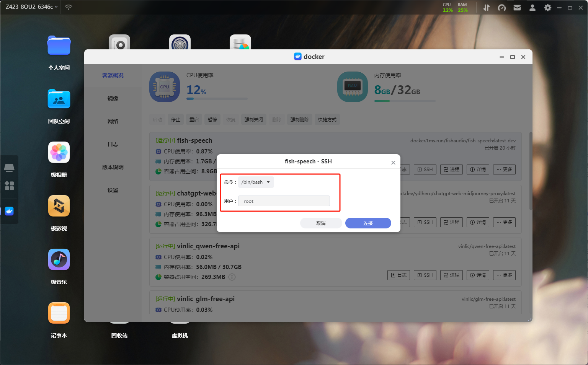The image size is (588, 365).
Task: Open 详情 for the vinlic_qwen-free-api container
Action: point(478,275)
